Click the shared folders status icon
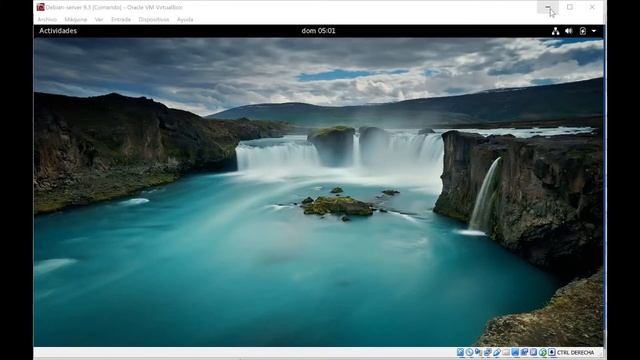The height and width of the screenshot is (360, 640). (x=506, y=352)
